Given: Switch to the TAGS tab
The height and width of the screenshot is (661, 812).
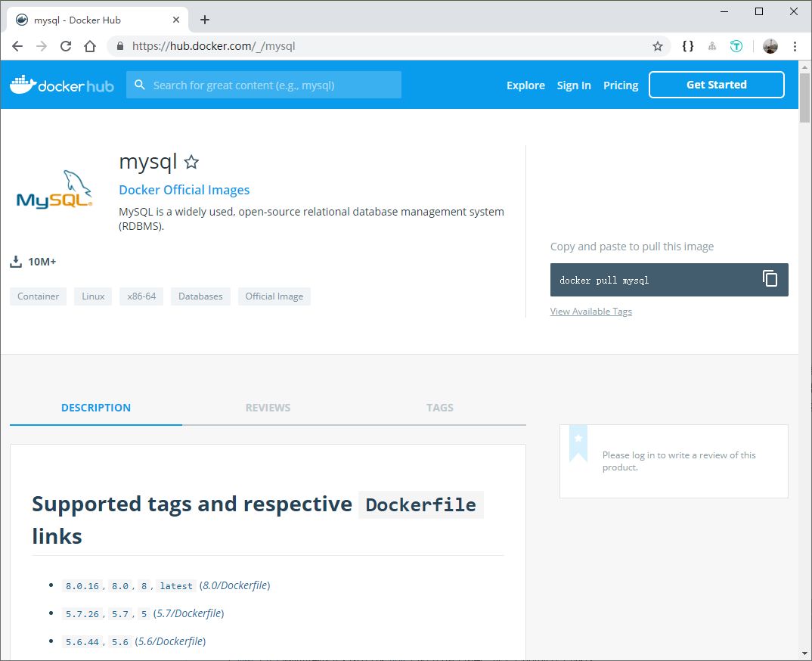Looking at the screenshot, I should point(440,408).
